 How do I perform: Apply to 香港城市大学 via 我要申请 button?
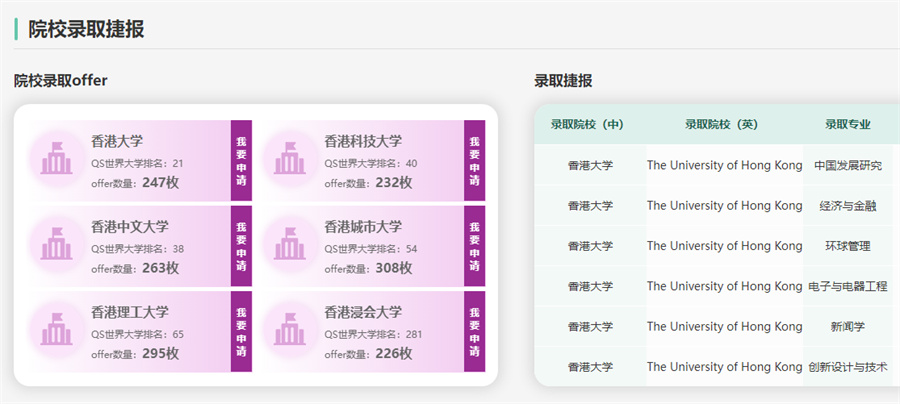click(x=474, y=246)
